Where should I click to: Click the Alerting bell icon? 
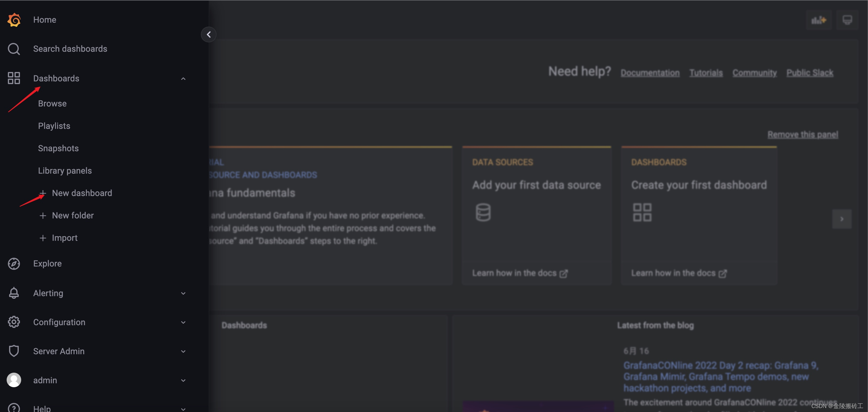14,293
